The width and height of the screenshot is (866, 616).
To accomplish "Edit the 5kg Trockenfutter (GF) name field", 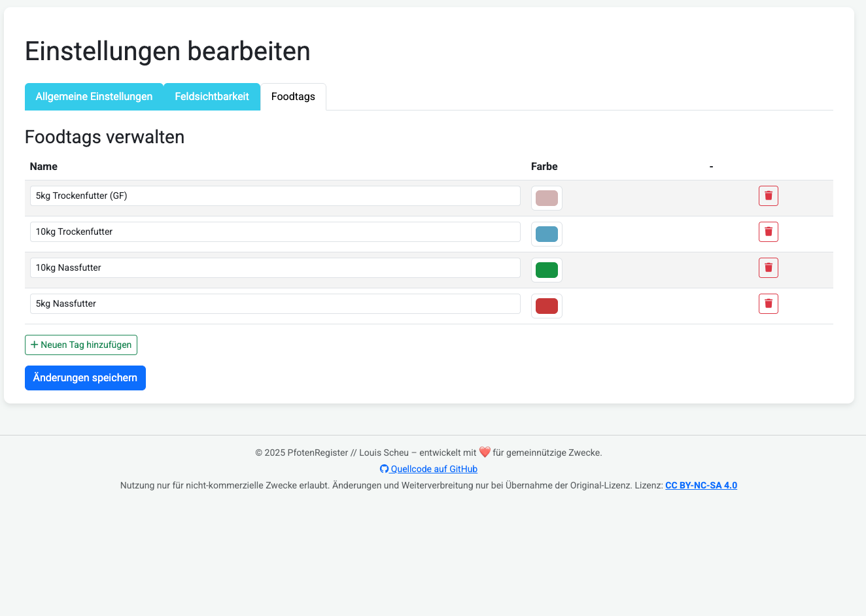I will point(275,196).
